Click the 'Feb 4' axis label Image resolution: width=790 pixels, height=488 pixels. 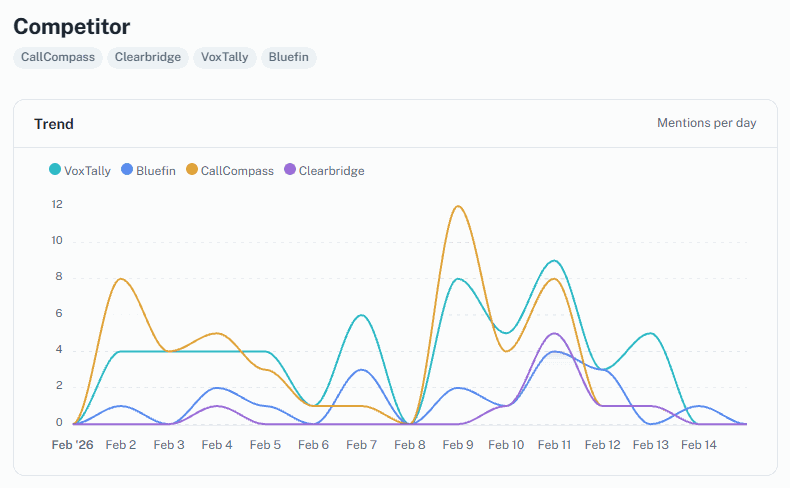217,445
